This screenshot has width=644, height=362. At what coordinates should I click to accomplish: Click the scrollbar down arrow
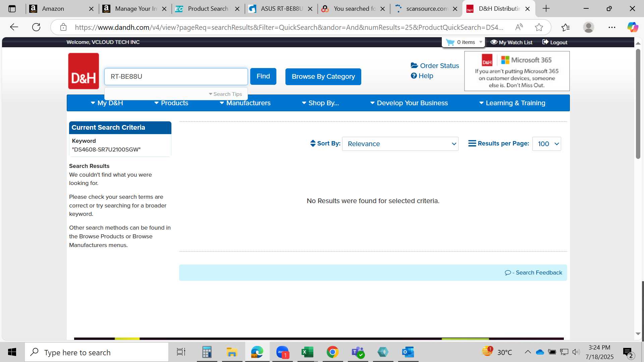[x=638, y=334]
